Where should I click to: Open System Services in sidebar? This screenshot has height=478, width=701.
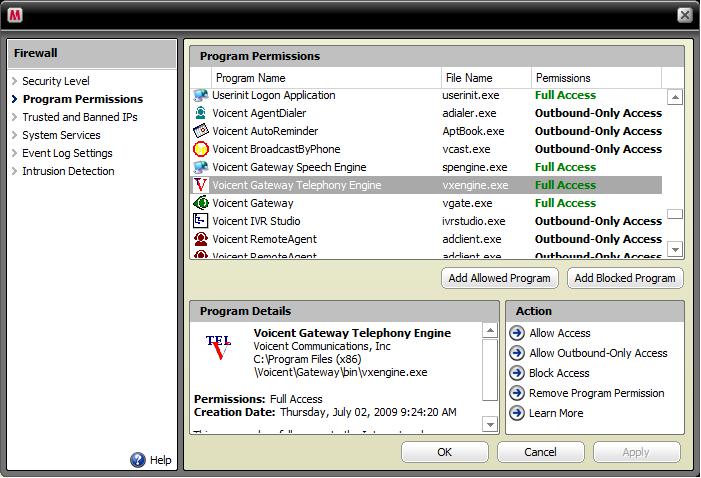click(61, 135)
